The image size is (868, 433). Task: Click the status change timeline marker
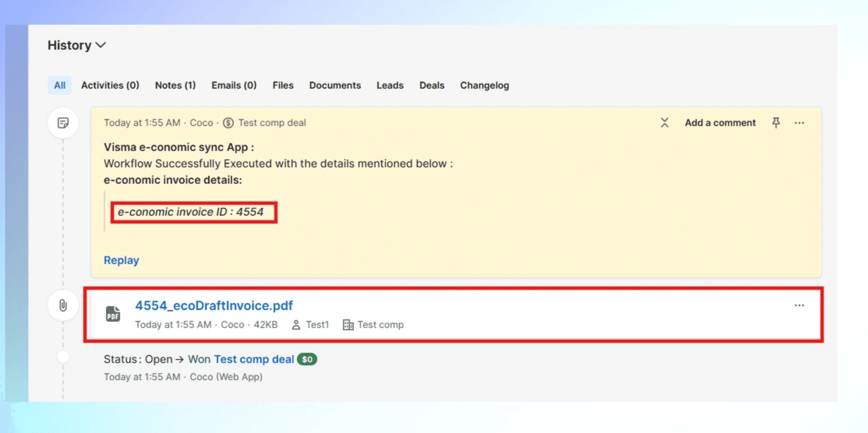(x=63, y=357)
